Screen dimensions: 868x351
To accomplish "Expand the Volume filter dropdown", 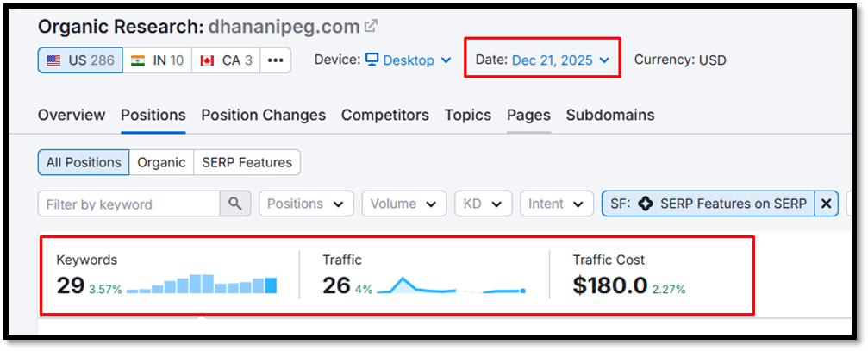I will [x=403, y=204].
